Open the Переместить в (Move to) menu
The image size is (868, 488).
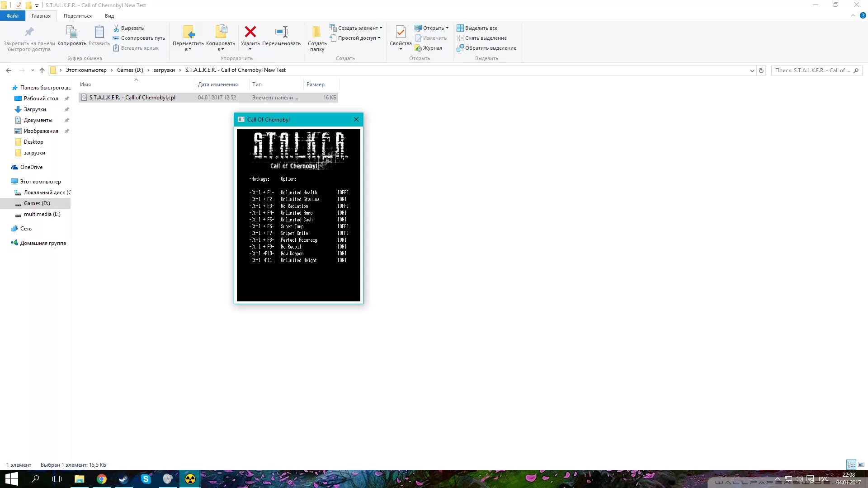click(188, 38)
